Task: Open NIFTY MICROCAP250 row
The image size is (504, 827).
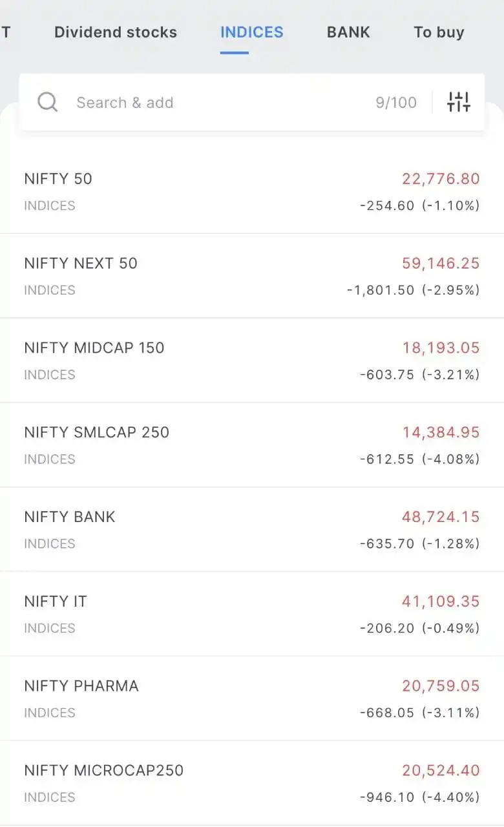Action: tap(252, 784)
